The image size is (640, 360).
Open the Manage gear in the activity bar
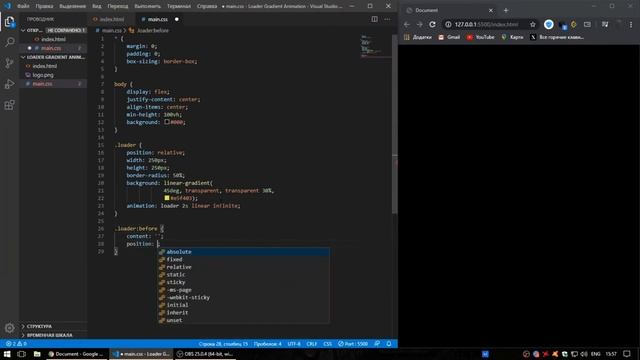click(x=9, y=327)
